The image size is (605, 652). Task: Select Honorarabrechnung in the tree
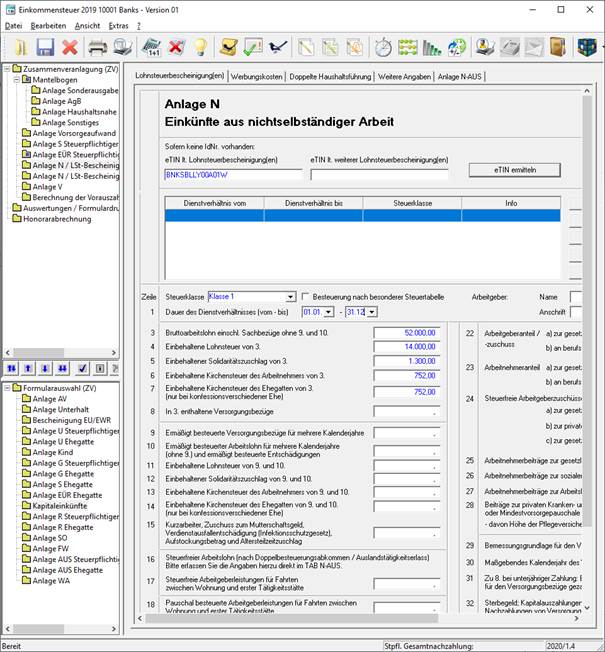pyautogui.click(x=57, y=219)
